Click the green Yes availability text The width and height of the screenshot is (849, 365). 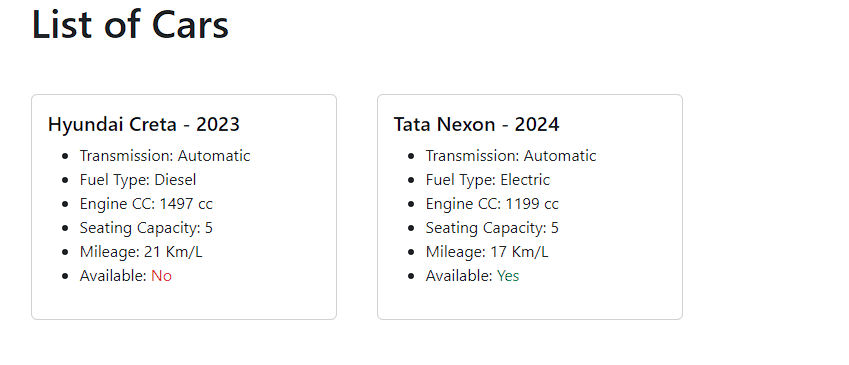tap(508, 276)
